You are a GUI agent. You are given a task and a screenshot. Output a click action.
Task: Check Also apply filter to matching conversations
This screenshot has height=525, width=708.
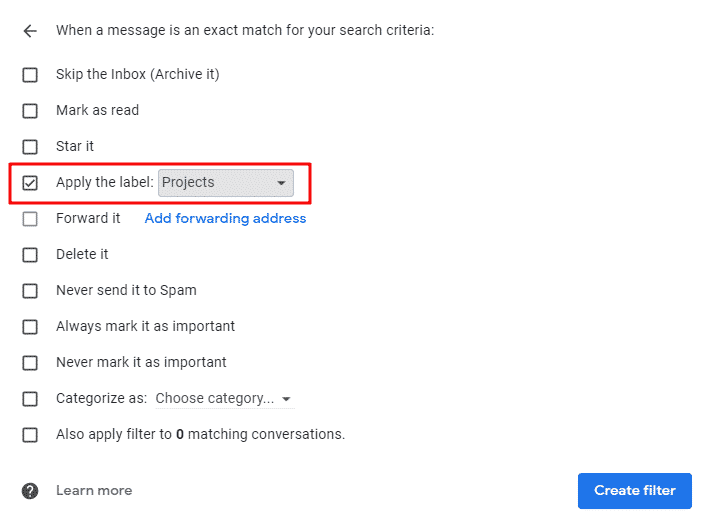click(x=30, y=435)
